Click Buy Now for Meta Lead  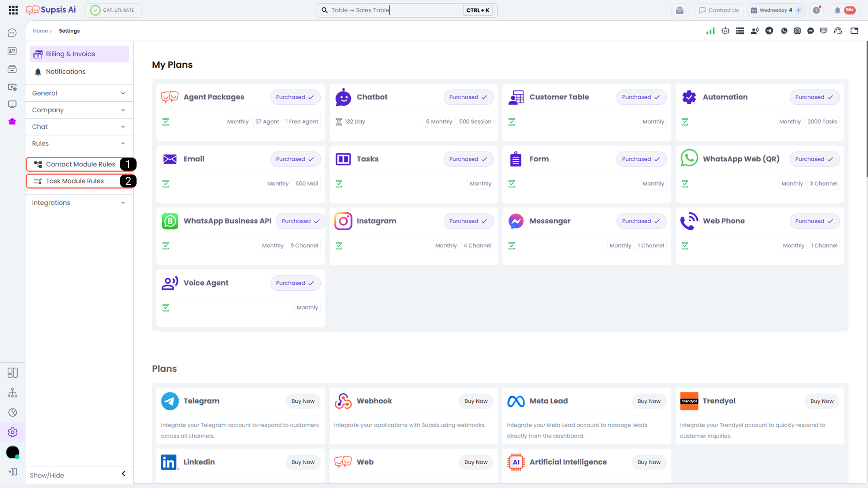(x=649, y=401)
